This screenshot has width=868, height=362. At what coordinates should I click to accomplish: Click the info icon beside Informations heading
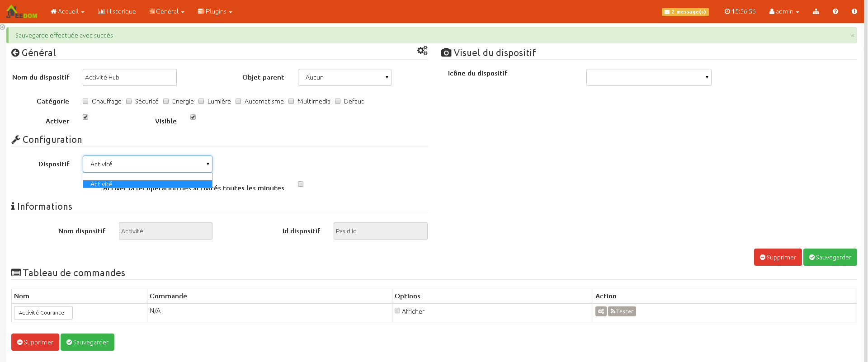(13, 207)
